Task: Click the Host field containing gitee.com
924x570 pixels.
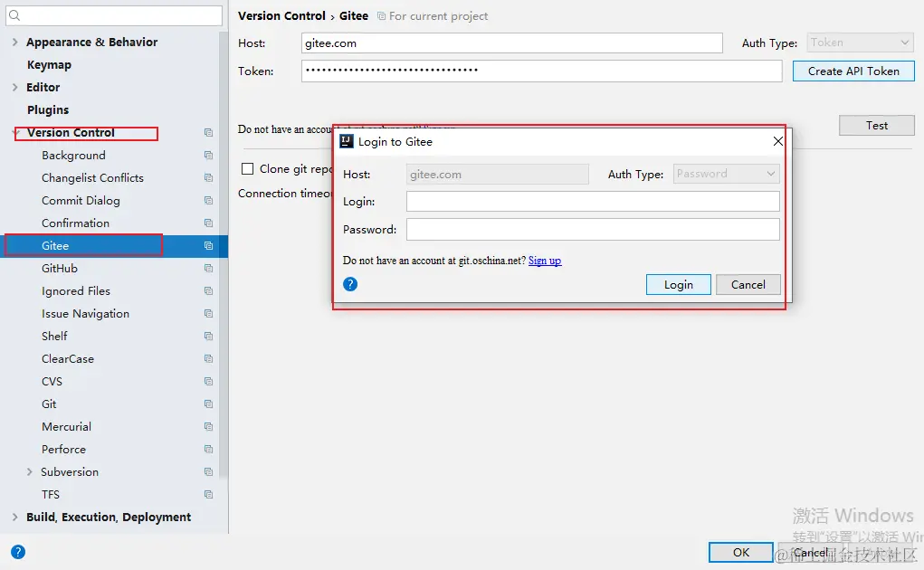Action: (511, 43)
